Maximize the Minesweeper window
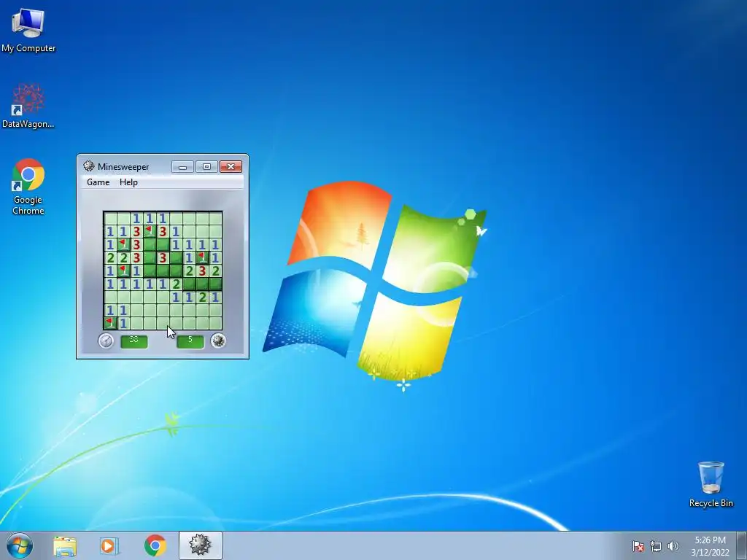The image size is (747, 560). pyautogui.click(x=206, y=167)
